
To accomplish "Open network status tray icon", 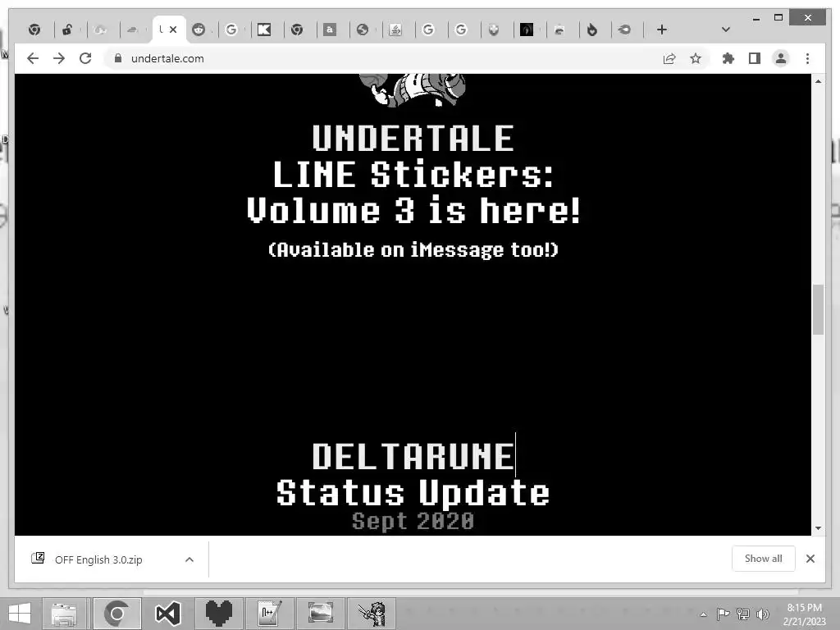I will [x=743, y=614].
